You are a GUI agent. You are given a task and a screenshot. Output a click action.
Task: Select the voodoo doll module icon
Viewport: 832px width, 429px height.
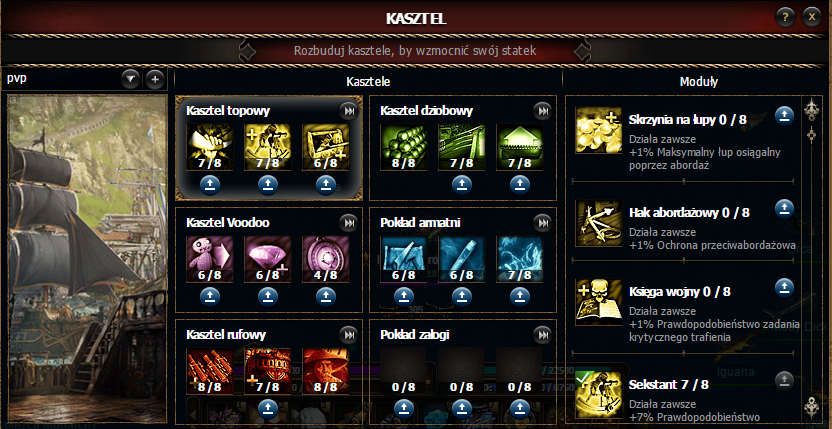(x=210, y=259)
